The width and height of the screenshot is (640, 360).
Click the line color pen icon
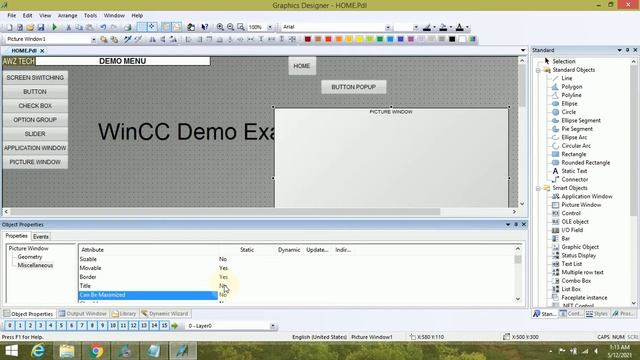point(427,27)
